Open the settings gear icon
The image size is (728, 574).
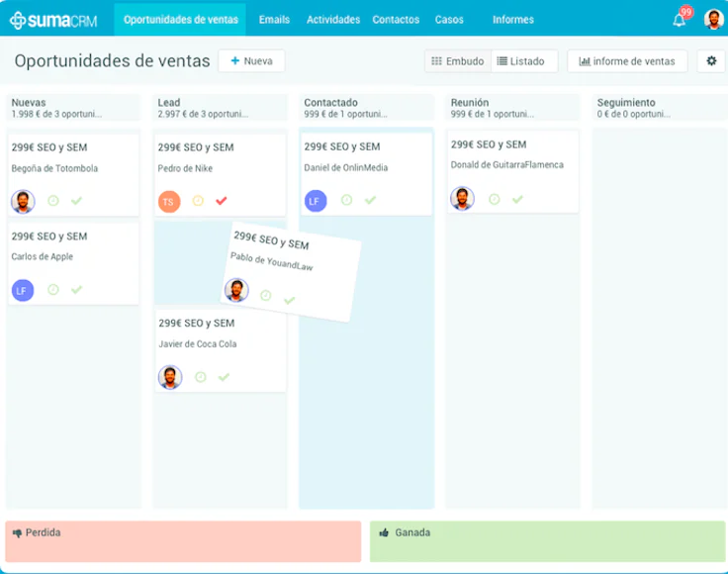tap(711, 60)
